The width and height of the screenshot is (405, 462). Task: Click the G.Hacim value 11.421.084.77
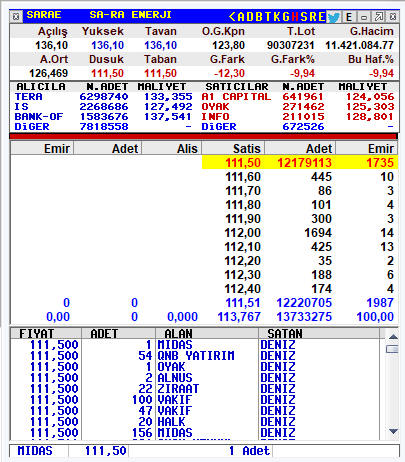[x=359, y=45]
